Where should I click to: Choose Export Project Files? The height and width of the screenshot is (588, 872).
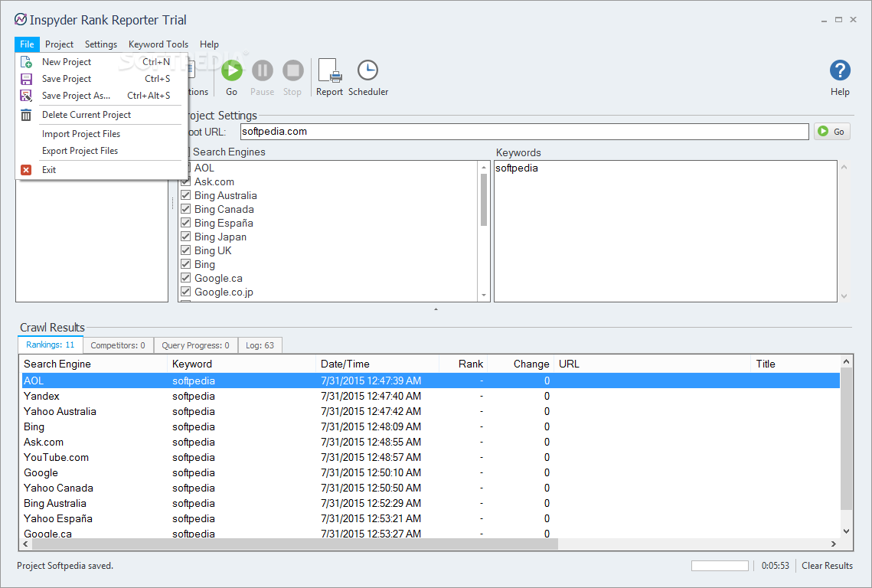tap(80, 151)
